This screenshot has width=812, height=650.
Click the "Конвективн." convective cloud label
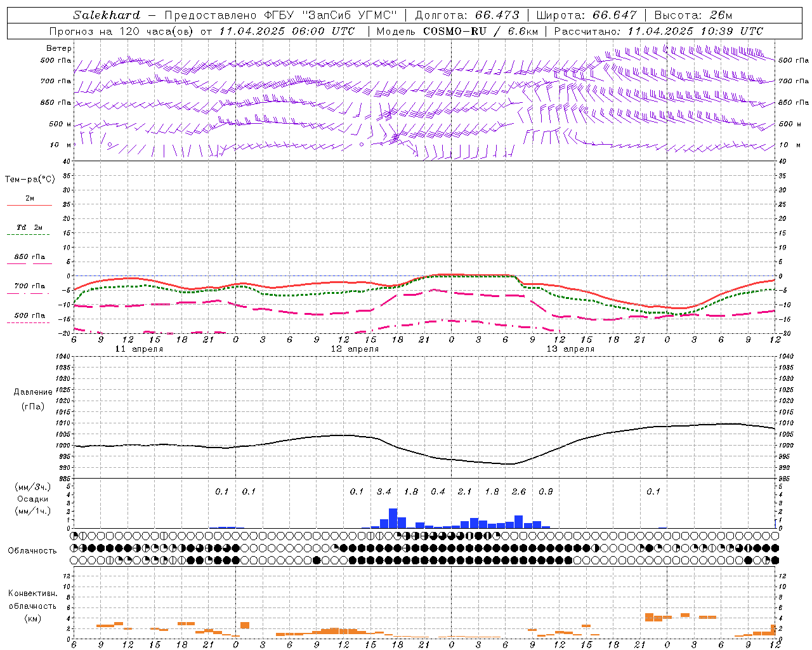32,594
